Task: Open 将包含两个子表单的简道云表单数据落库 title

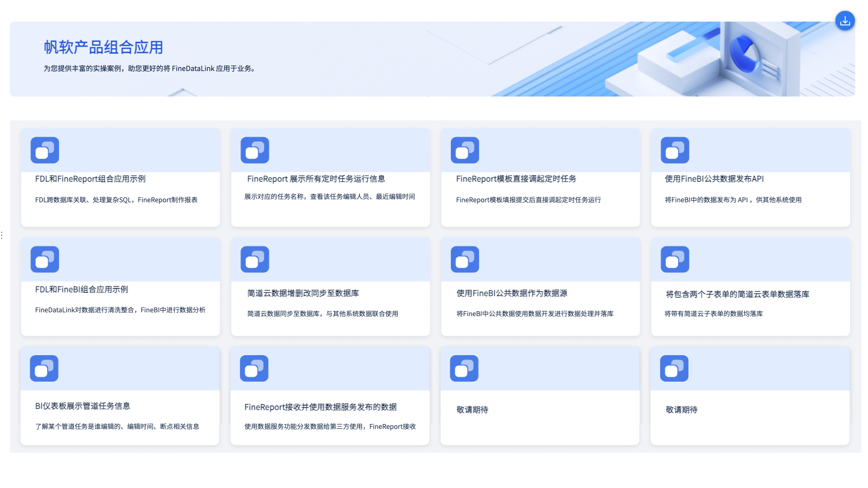Action: click(738, 294)
